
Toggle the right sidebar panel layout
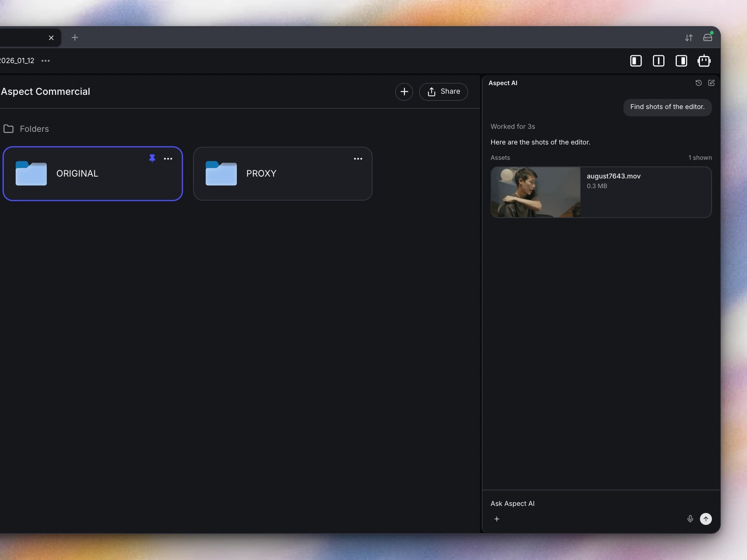[681, 61]
